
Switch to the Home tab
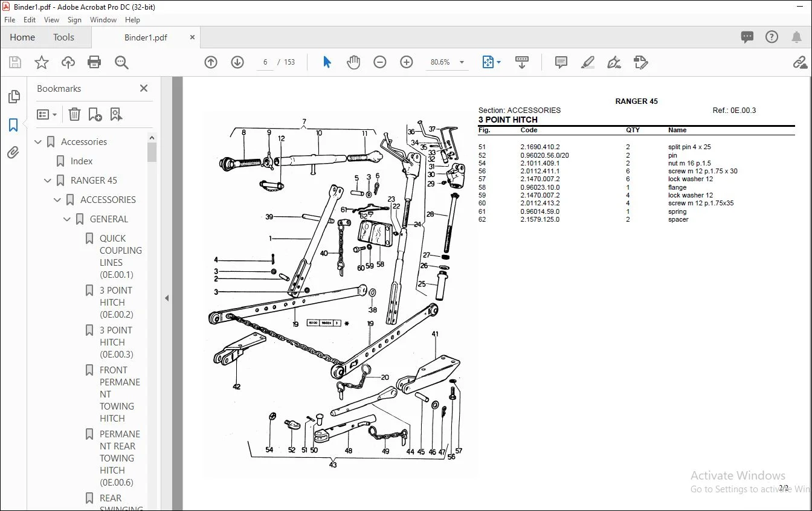22,37
